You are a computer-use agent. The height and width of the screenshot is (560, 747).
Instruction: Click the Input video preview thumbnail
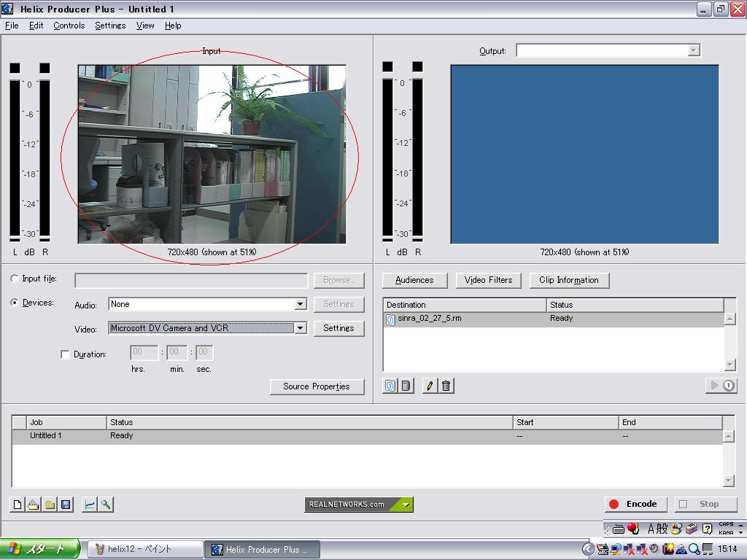212,155
